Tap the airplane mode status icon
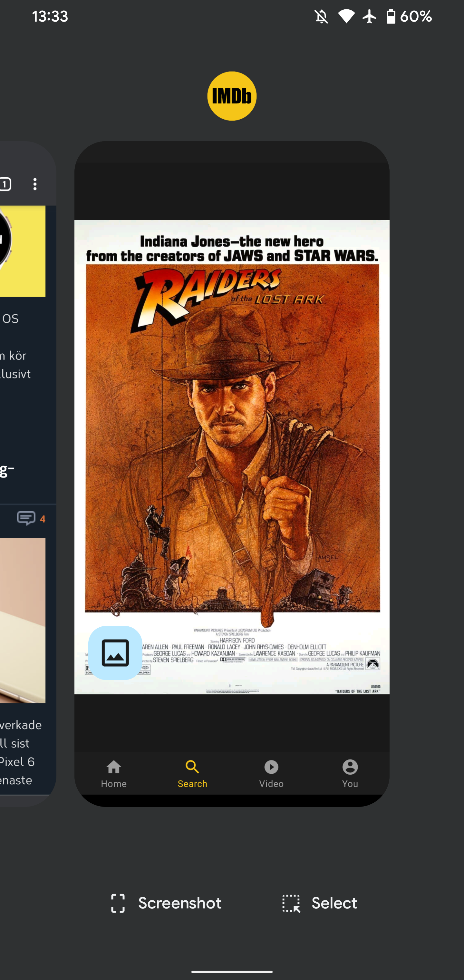Image resolution: width=464 pixels, height=980 pixels. 369,16
